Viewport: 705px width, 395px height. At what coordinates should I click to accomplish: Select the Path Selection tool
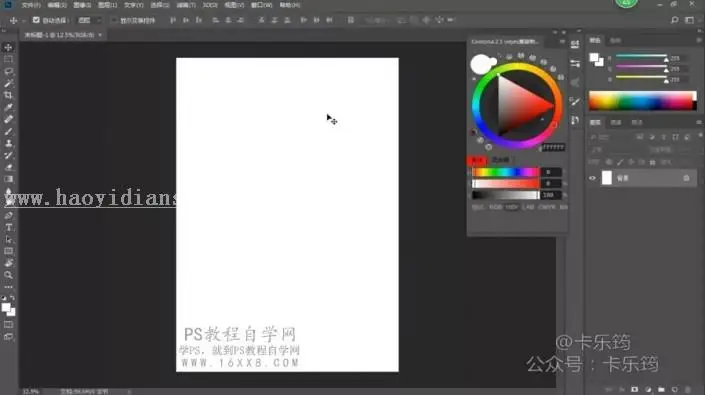click(x=8, y=240)
